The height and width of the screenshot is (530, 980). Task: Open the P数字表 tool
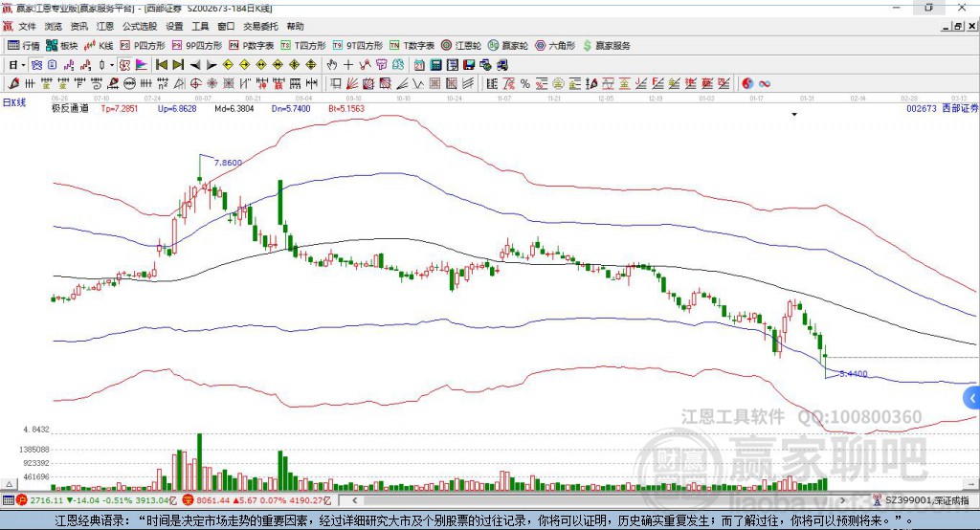[252, 46]
